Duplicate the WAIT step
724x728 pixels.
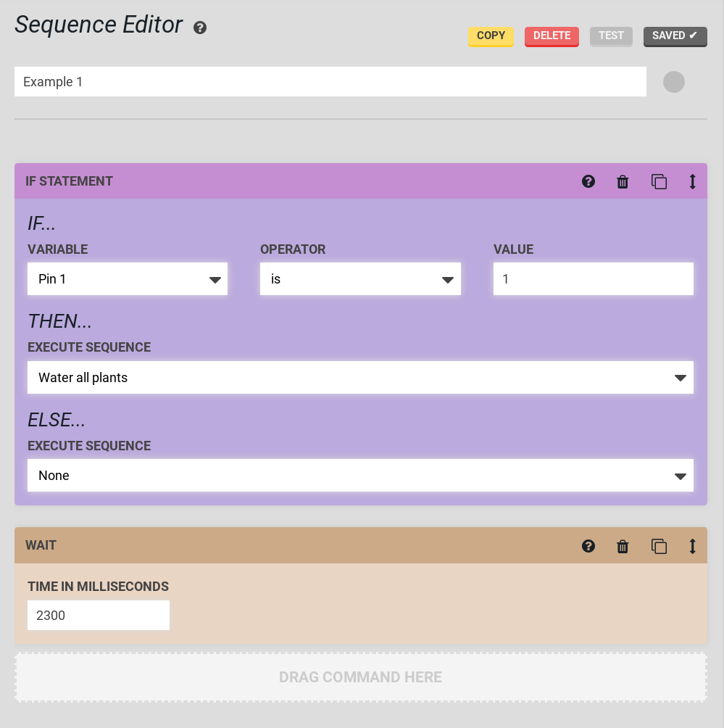click(659, 546)
